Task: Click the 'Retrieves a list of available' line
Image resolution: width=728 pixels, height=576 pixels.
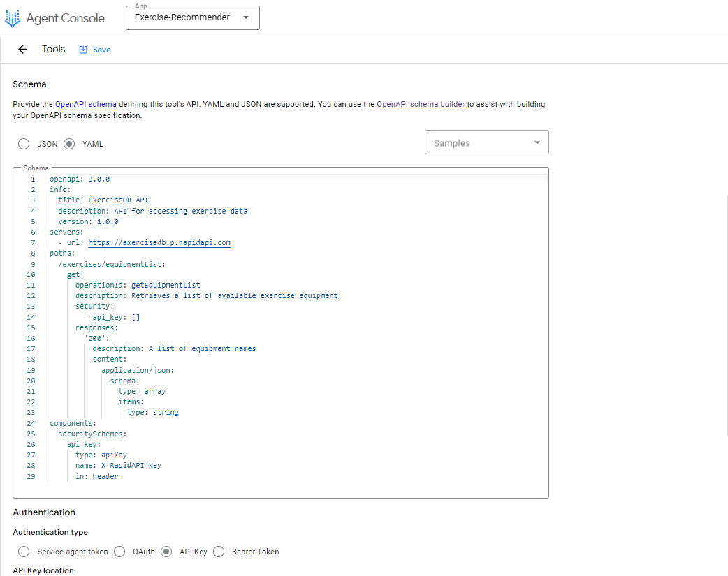Action: pyautogui.click(x=208, y=295)
